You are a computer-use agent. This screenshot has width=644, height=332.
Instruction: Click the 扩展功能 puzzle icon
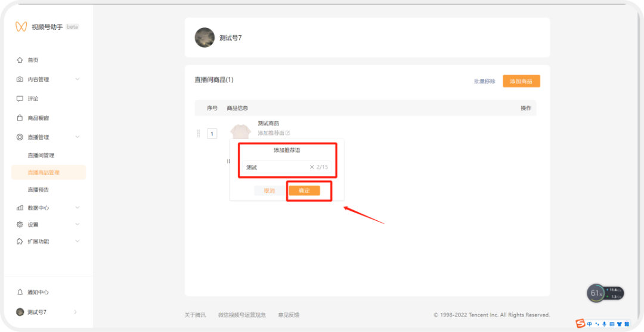point(20,241)
